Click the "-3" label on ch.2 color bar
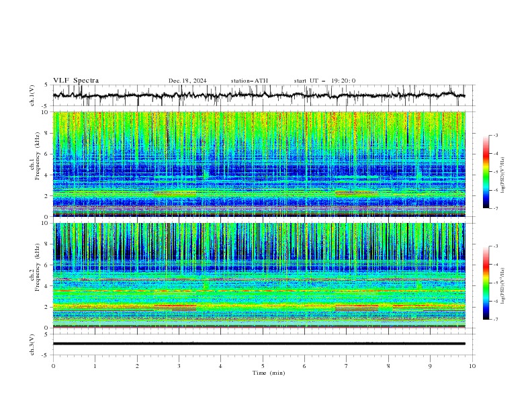The height and width of the screenshot is (411, 532). (496, 246)
